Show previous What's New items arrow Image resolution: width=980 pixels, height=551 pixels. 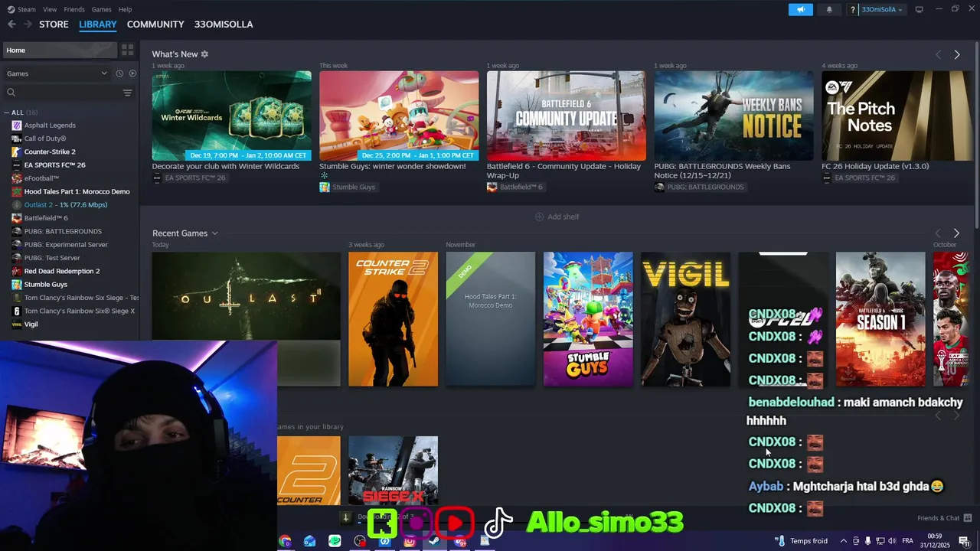pyautogui.click(x=938, y=54)
